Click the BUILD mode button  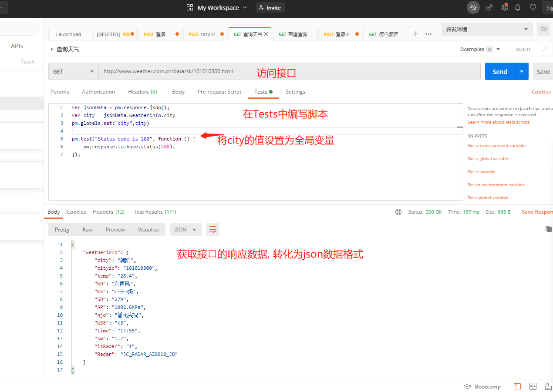click(x=523, y=49)
